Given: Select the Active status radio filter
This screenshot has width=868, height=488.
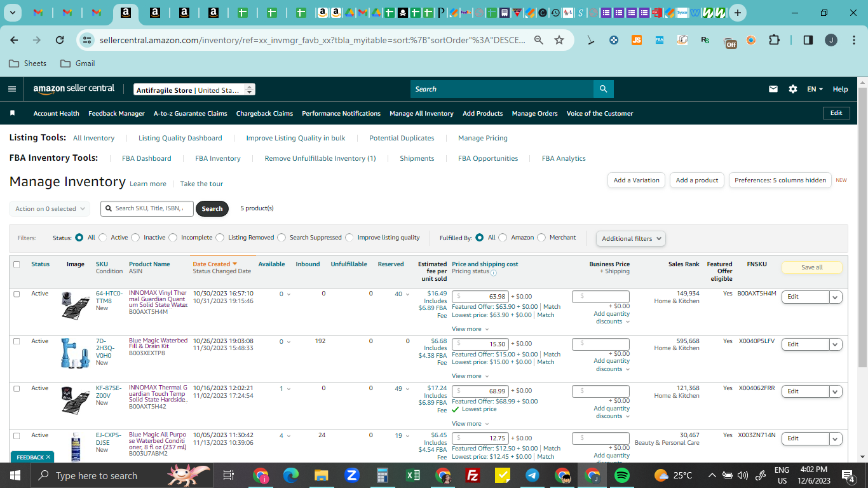Looking at the screenshot, I should [x=103, y=238].
